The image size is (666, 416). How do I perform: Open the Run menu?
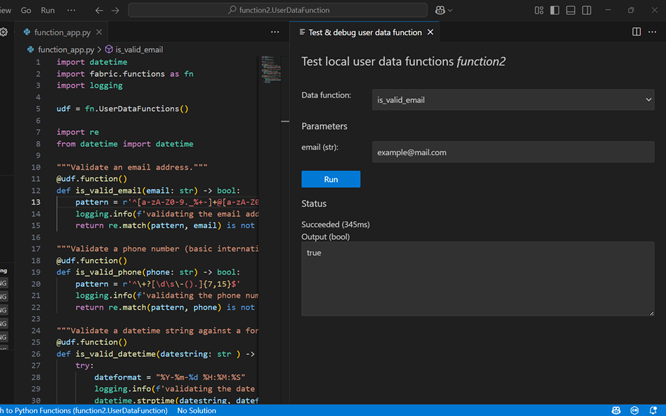pyautogui.click(x=48, y=10)
